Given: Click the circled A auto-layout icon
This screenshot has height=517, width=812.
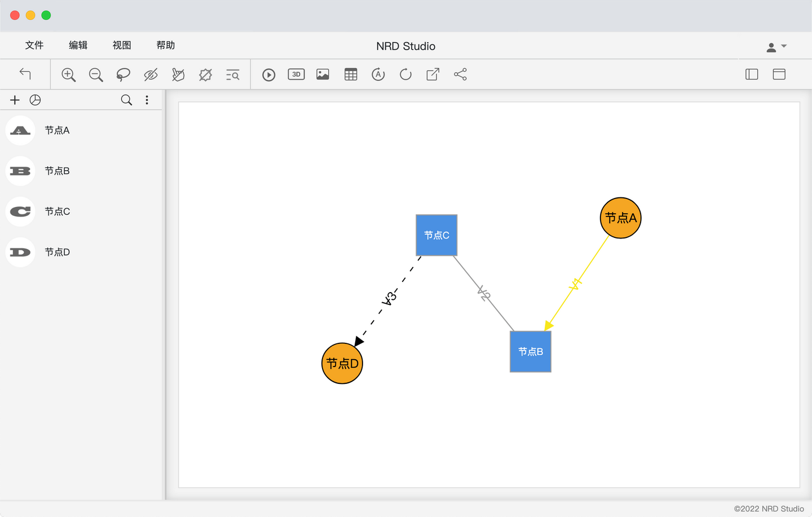Looking at the screenshot, I should tap(378, 74).
